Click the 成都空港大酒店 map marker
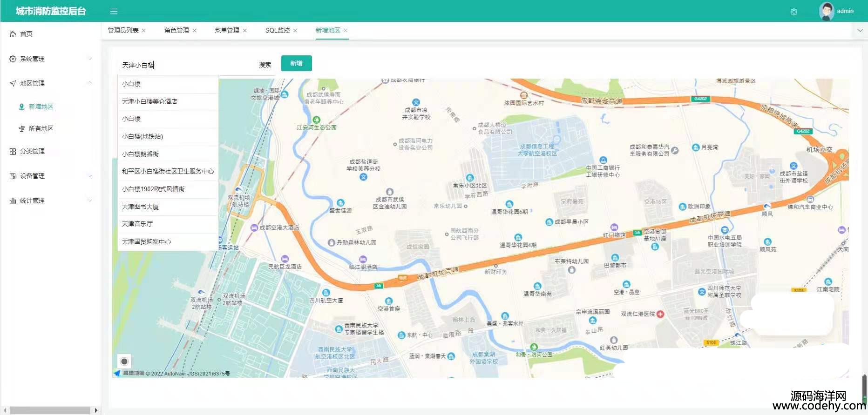The image size is (868, 415). click(254, 228)
